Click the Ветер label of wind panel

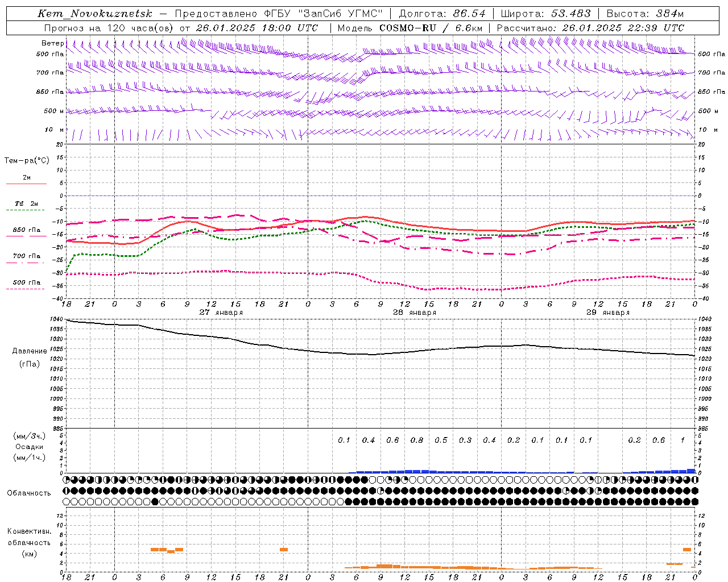(52, 43)
